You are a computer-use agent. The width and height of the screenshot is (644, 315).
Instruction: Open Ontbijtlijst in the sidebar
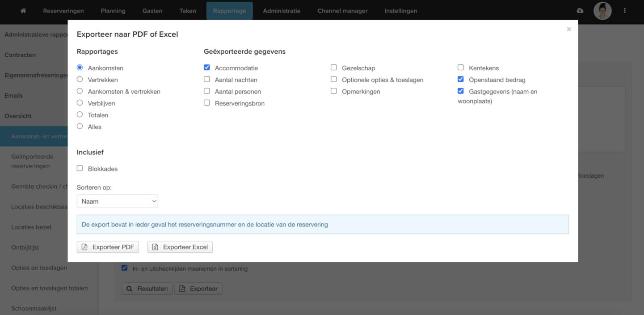pos(25,247)
